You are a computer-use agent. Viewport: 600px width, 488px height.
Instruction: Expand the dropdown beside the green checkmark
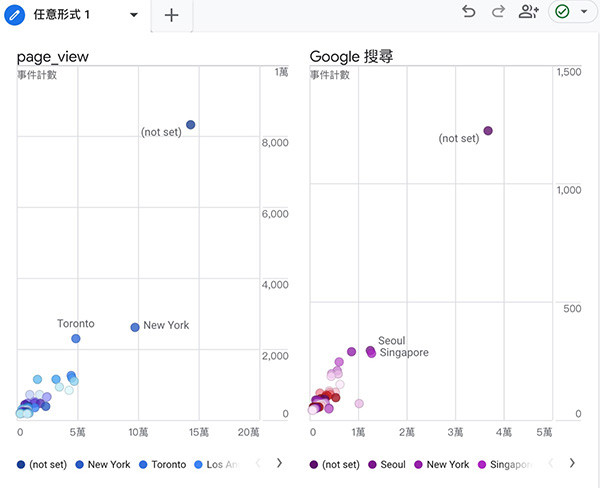click(x=584, y=11)
